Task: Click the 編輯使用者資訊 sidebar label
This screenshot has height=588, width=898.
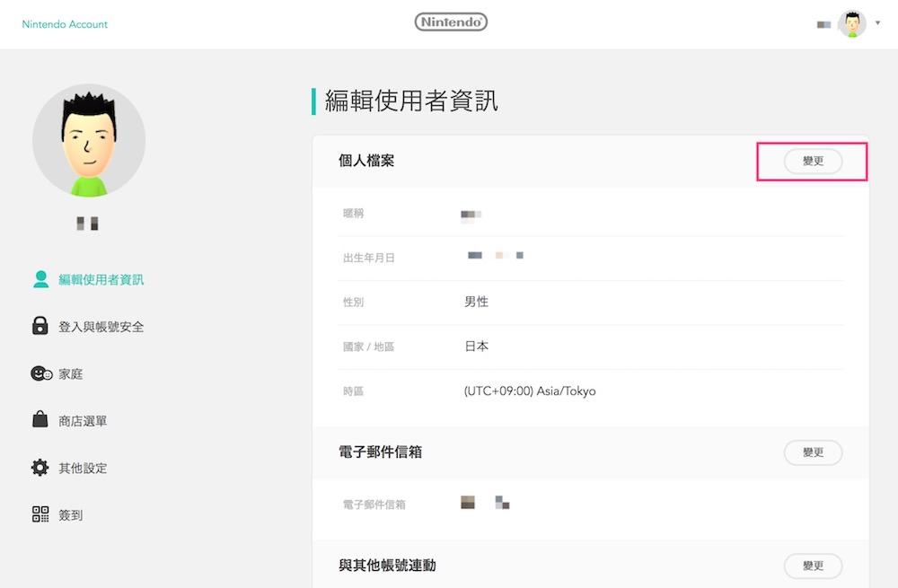Action: pos(101,280)
